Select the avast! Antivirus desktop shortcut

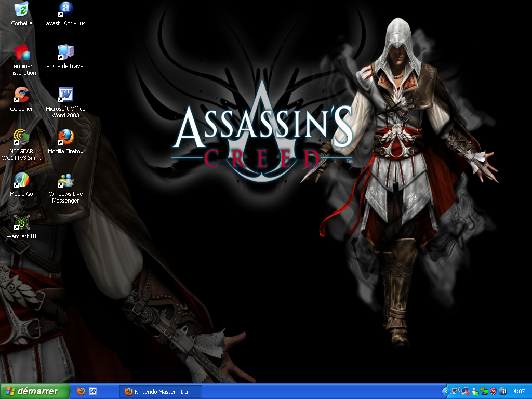[x=65, y=14]
